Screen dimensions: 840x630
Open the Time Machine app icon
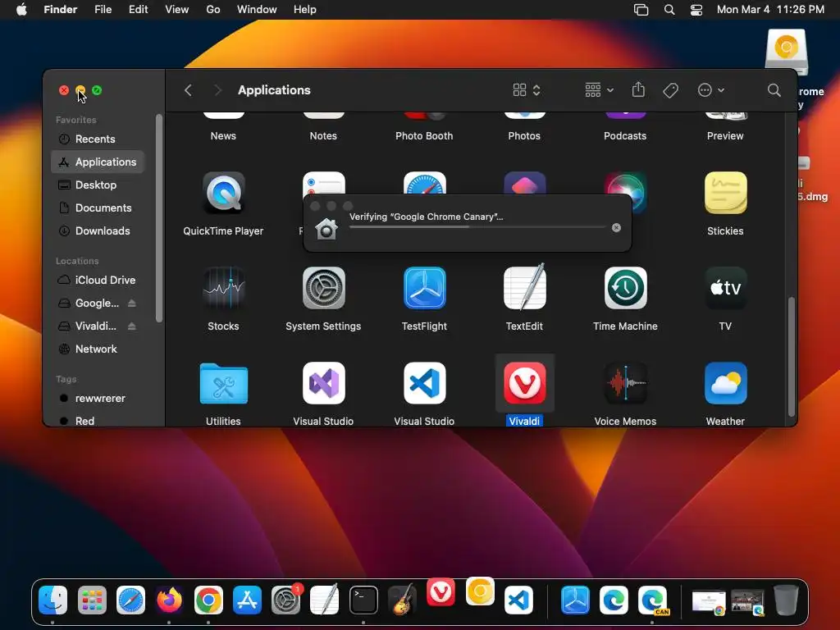coord(625,288)
